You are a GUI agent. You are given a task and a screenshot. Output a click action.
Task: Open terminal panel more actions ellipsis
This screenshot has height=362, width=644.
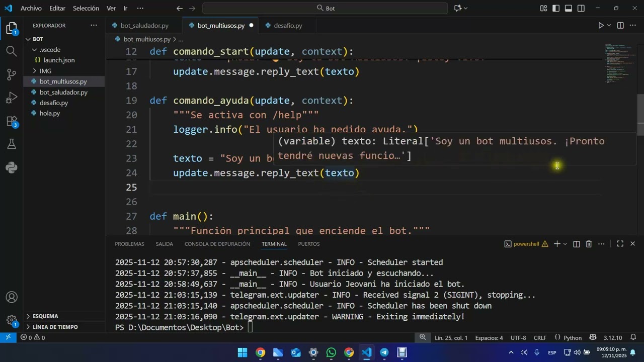(x=601, y=244)
